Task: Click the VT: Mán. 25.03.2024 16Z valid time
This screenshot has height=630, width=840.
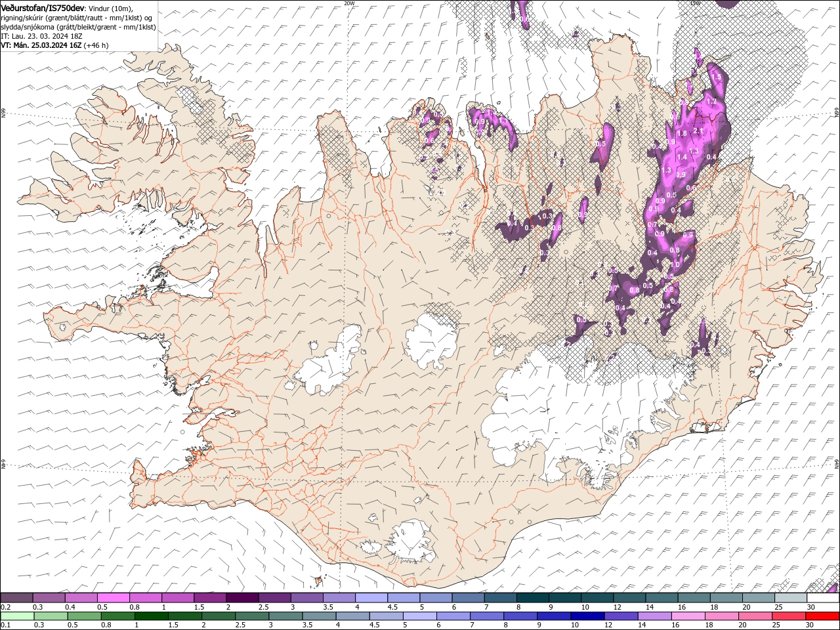Action: 41,45
